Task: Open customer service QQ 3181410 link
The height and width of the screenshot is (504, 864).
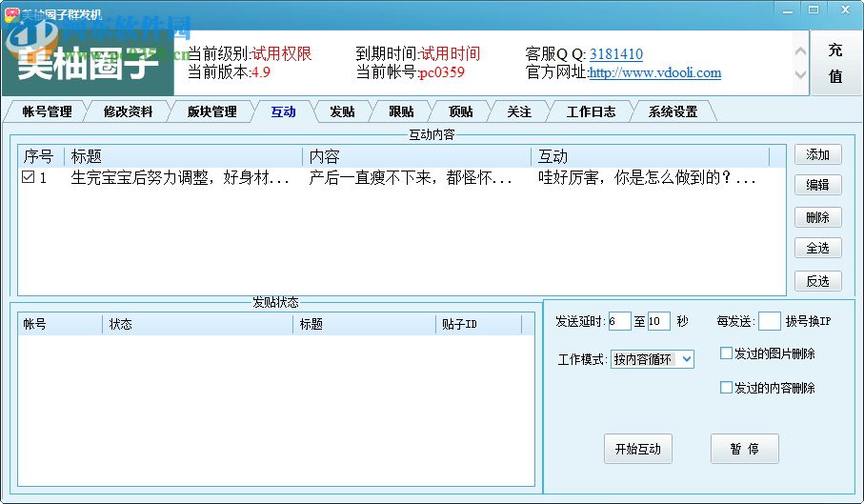Action: click(616, 54)
